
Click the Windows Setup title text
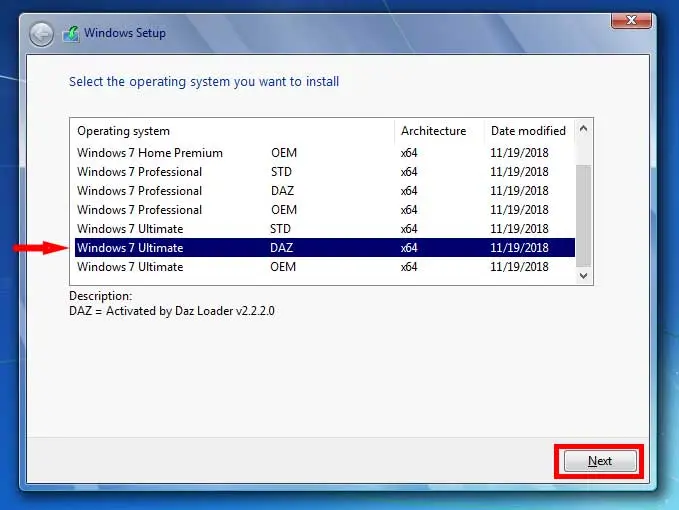click(x=125, y=33)
